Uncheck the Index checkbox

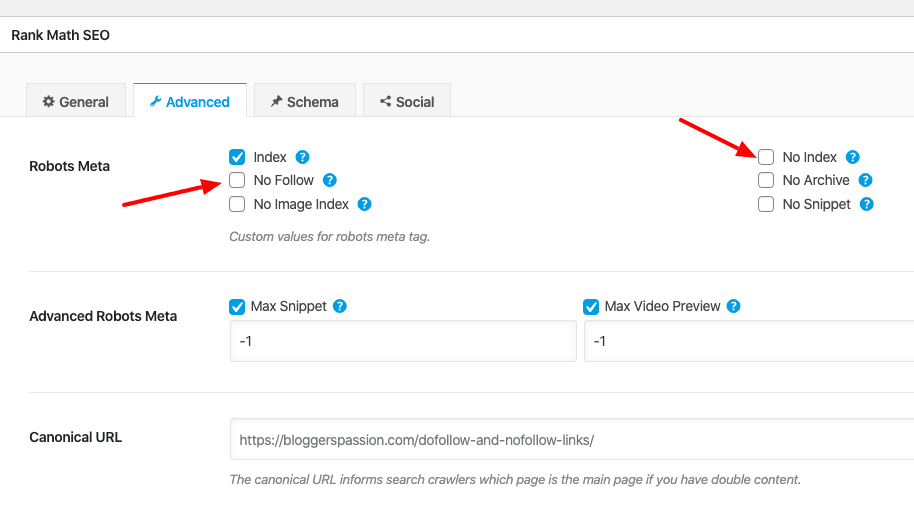pyautogui.click(x=237, y=157)
